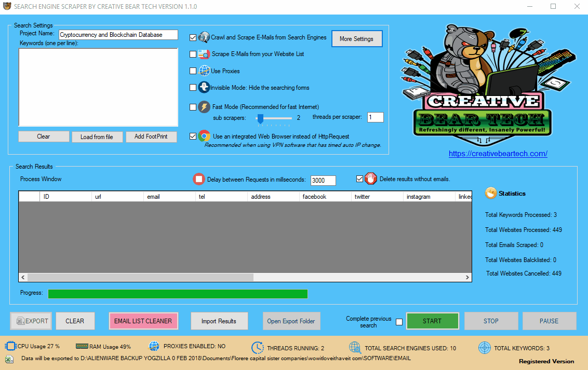Click the green Progress bar

tap(178, 294)
